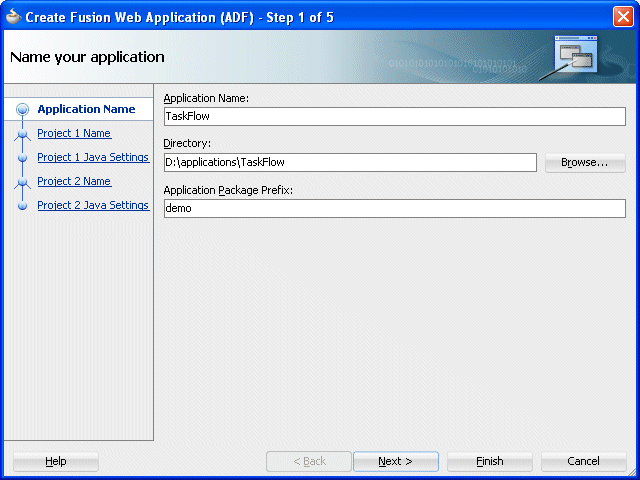Click the Project 2 Name step node
The height and width of the screenshot is (480, 640).
[22, 181]
